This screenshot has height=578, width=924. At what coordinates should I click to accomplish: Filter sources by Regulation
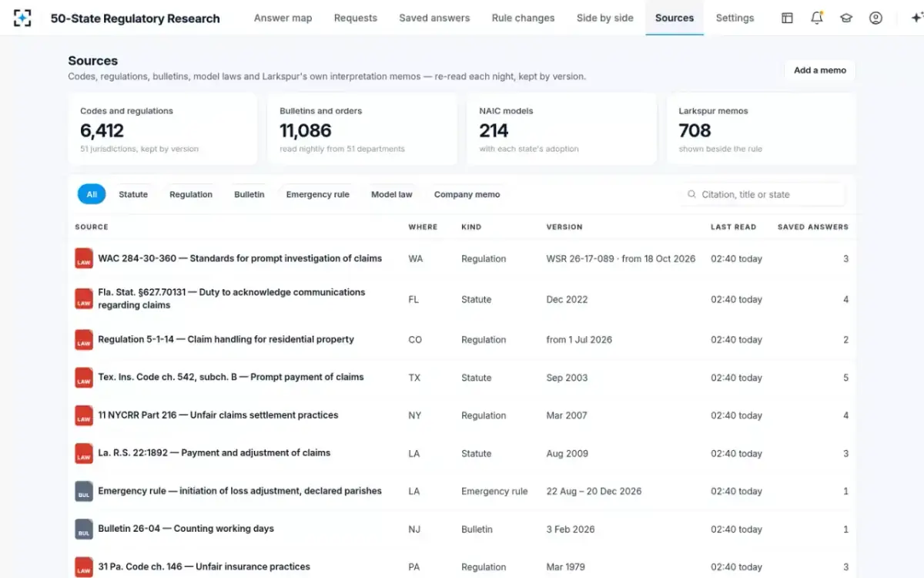point(191,194)
